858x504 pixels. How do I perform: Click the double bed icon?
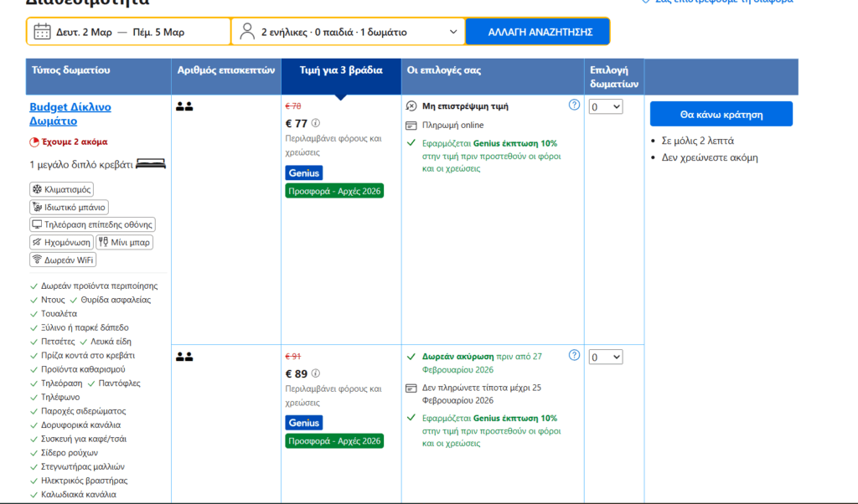151,164
